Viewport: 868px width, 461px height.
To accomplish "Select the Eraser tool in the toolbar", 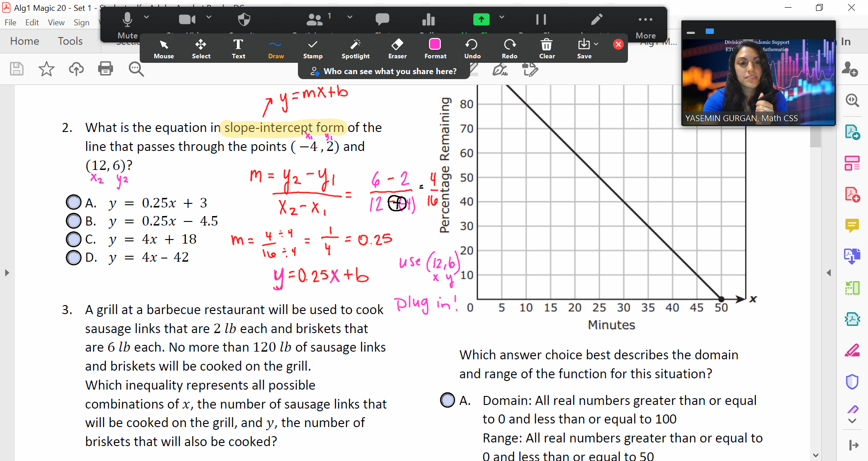I will (x=397, y=48).
